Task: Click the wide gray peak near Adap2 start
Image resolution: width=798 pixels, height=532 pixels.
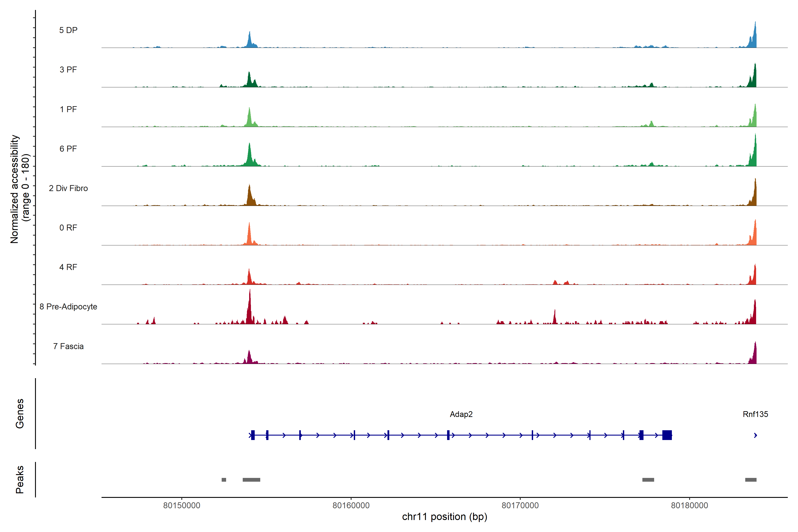Action: tap(251, 480)
